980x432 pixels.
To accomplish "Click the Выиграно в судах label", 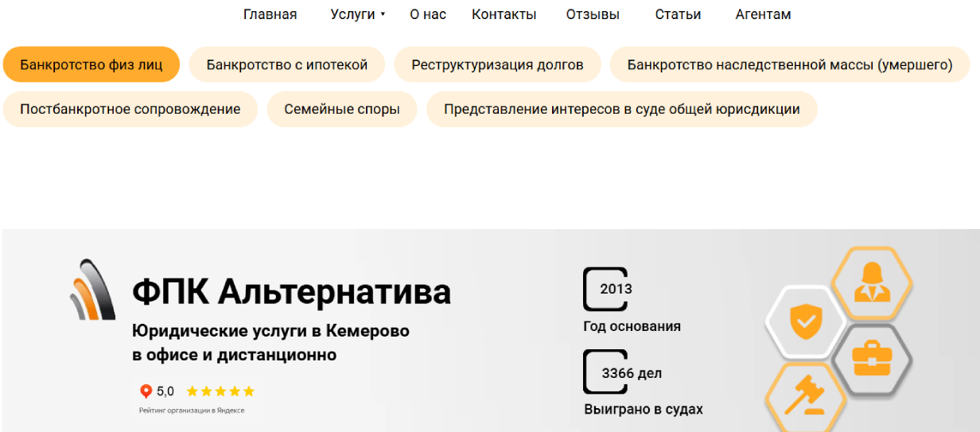I will coord(644,410).
